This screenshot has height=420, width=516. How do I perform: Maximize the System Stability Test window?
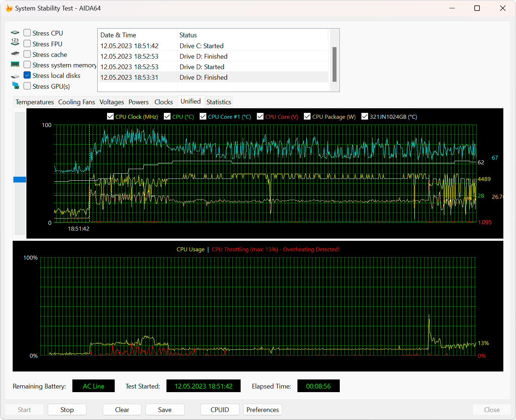[x=477, y=8]
